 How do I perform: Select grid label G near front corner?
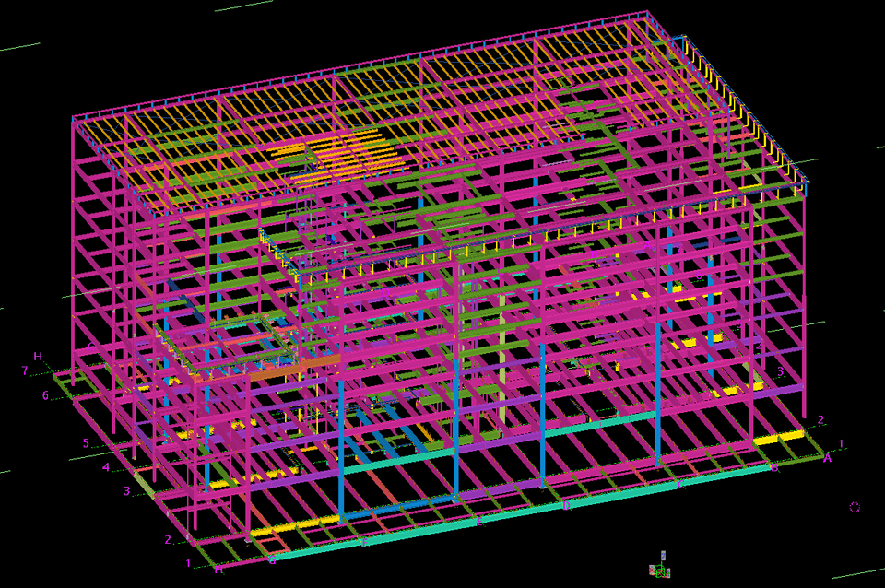coord(272,559)
